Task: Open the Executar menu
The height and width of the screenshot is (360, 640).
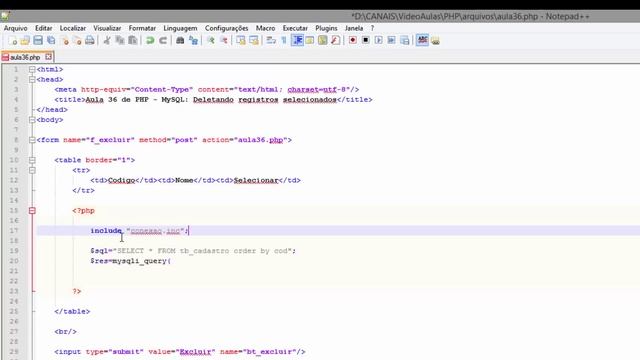Action: tap(295, 28)
